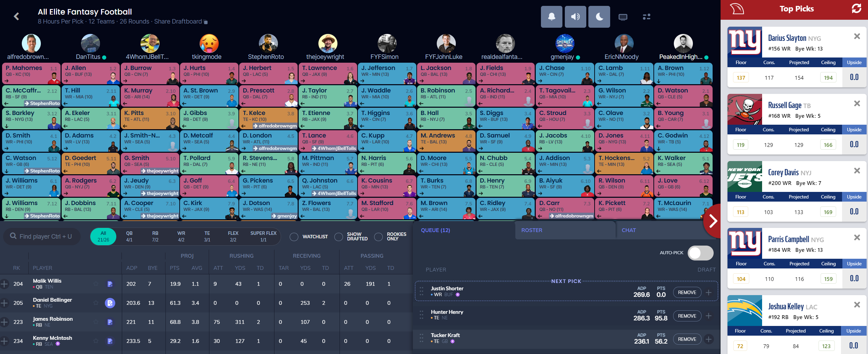Sort player list by RK column

pos(17,268)
